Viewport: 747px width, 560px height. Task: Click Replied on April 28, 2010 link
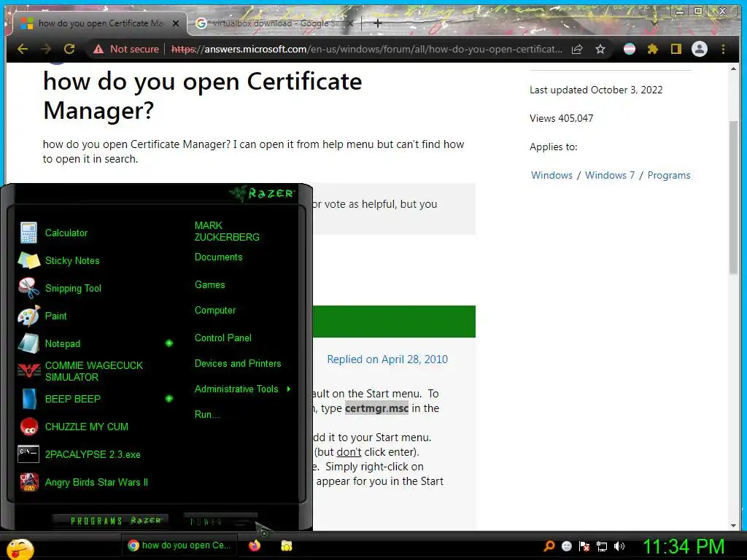[x=387, y=359]
